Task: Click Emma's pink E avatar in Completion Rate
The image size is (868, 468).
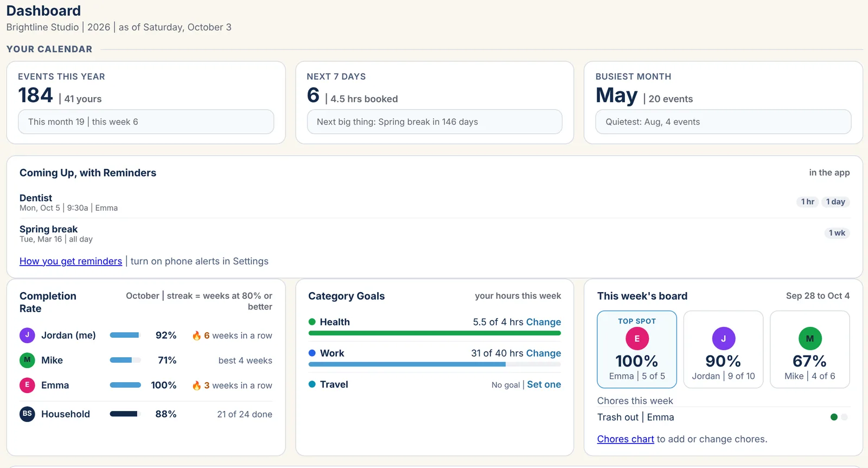Action: pos(27,385)
